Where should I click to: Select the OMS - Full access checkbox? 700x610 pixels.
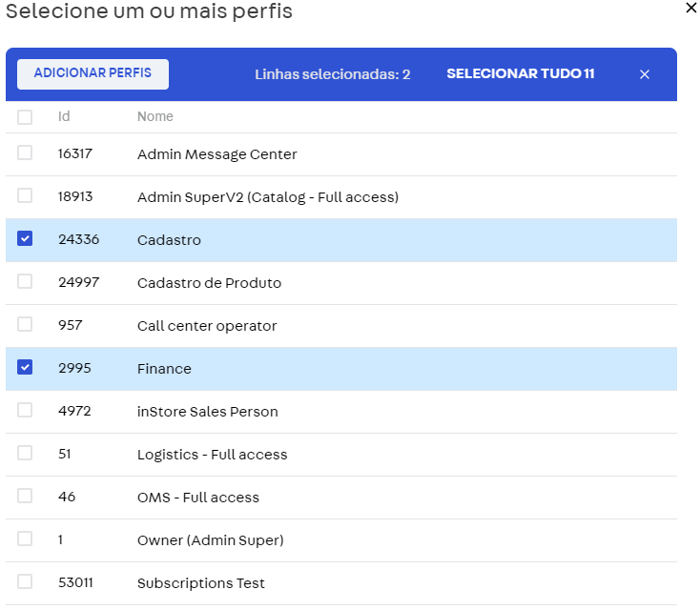[x=25, y=497]
